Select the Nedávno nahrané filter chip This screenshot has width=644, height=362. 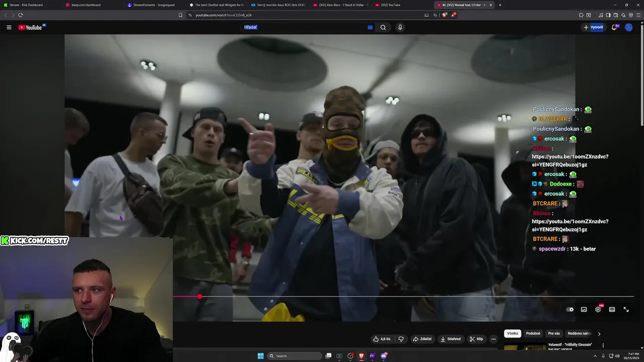(579, 333)
